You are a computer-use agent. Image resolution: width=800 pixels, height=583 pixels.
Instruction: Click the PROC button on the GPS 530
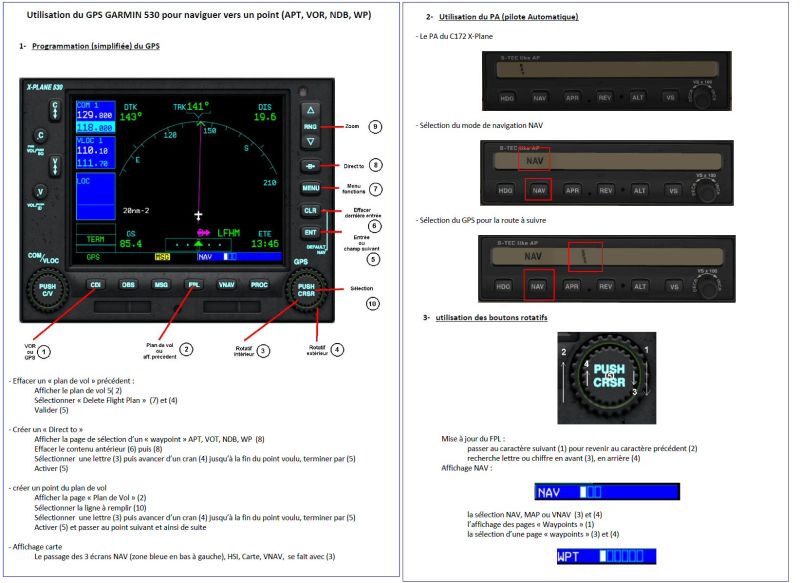coord(259,285)
